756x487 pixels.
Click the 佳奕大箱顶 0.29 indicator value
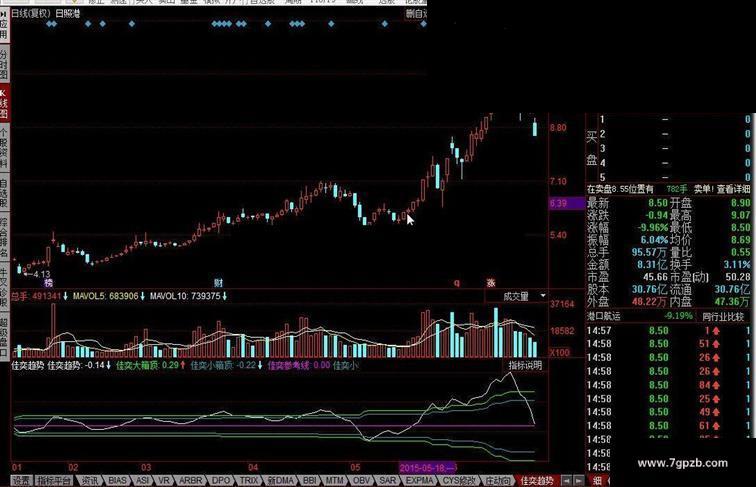click(151, 365)
